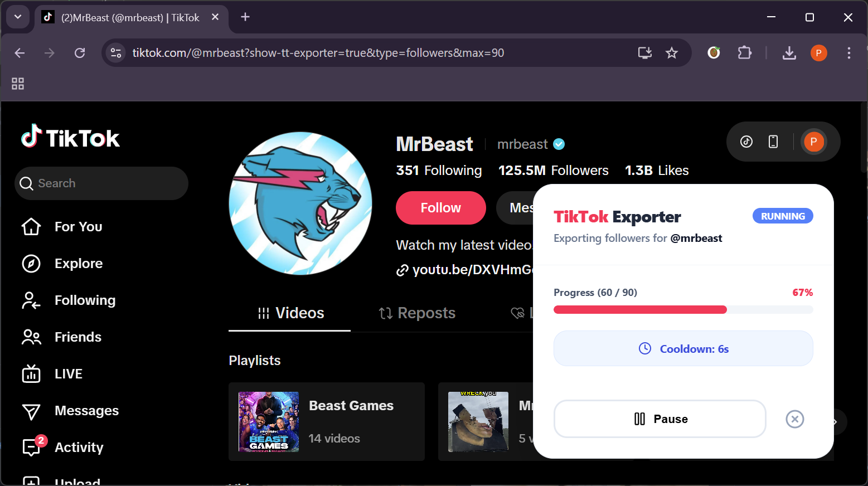Open the For You feed
Viewport: 868px width, 486px height.
(62, 227)
